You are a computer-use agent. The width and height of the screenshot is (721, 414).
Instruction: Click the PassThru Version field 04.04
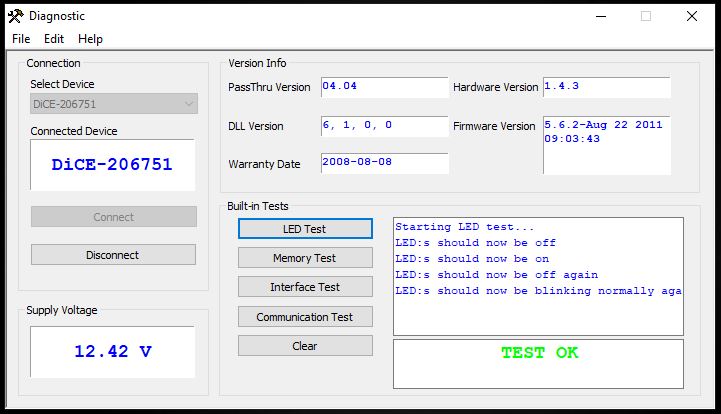[384, 87]
